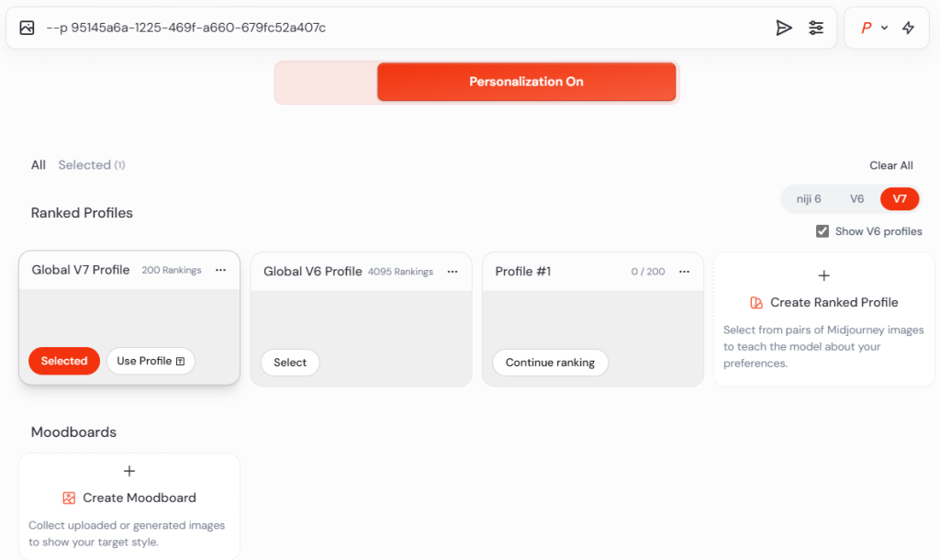
Task: Click the lightning bolt mode icon
Action: [908, 28]
